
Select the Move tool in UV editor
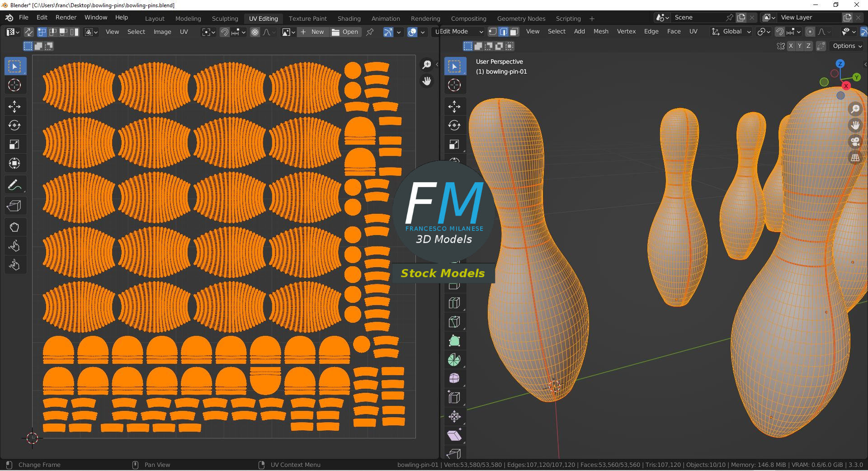coord(14,106)
